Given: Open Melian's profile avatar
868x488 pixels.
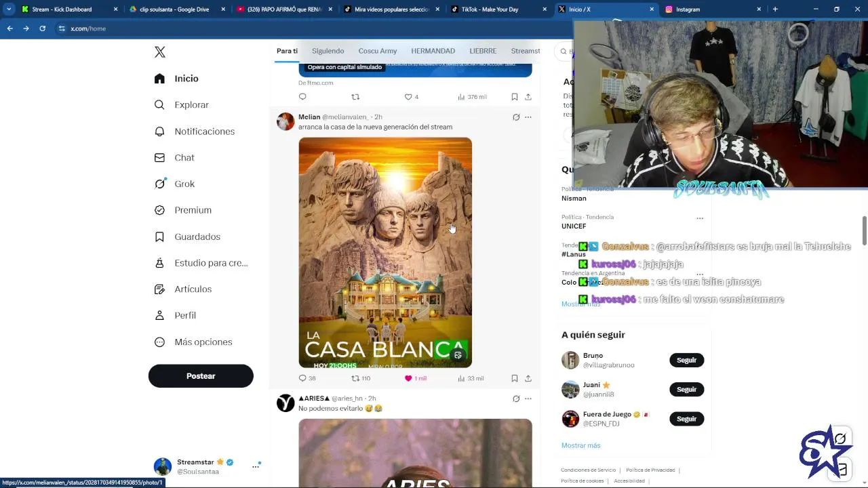Looking at the screenshot, I should (285, 121).
